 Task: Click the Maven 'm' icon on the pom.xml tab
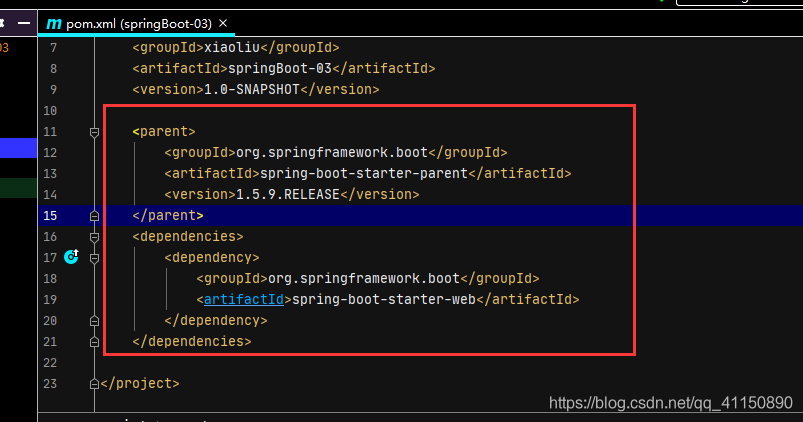[x=53, y=23]
